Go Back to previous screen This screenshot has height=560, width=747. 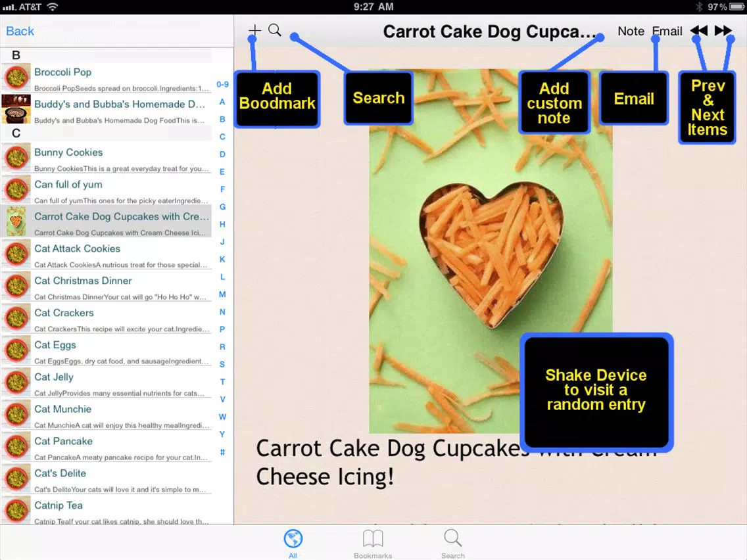[x=20, y=31]
